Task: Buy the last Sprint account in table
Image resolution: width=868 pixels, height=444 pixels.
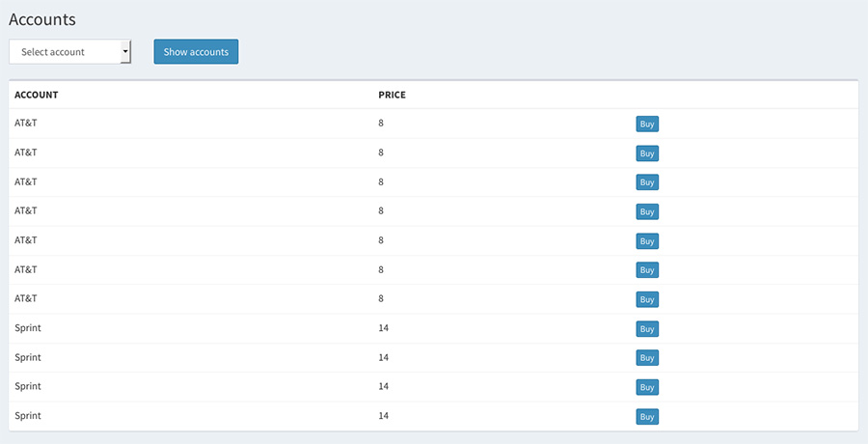Action: 647,417
